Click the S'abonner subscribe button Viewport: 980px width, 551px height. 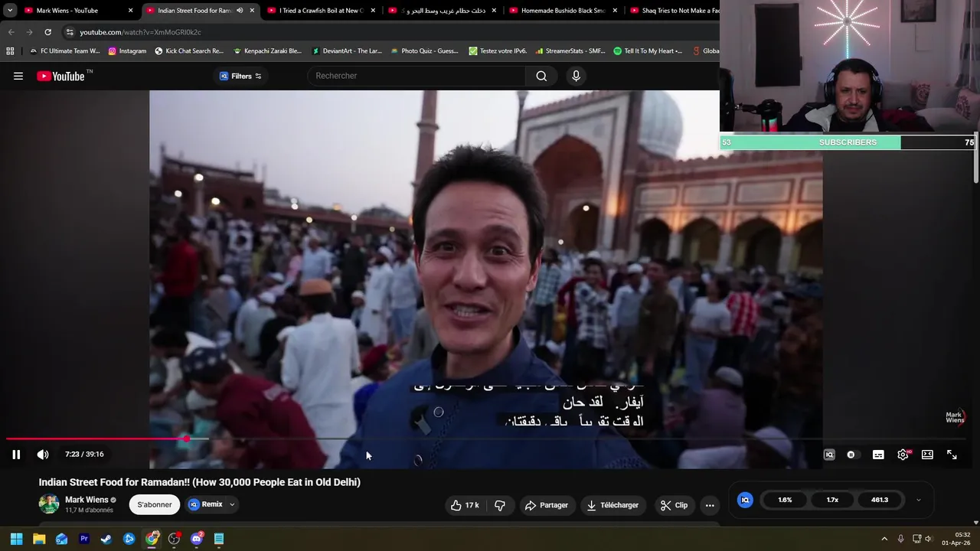coord(155,504)
